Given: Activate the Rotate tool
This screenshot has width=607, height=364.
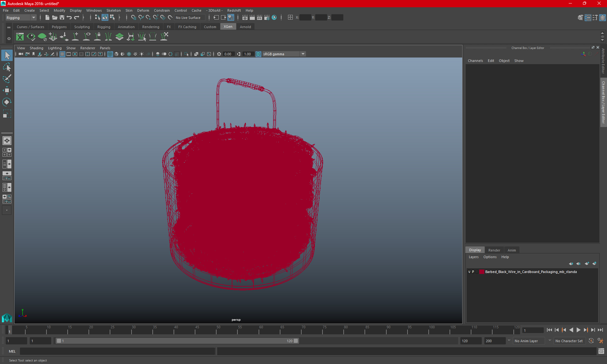Looking at the screenshot, I should pyautogui.click(x=7, y=102).
